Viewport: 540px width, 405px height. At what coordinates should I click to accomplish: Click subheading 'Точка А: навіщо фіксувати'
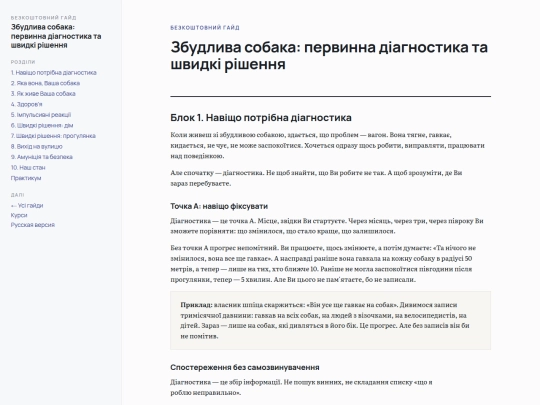[x=219, y=206]
